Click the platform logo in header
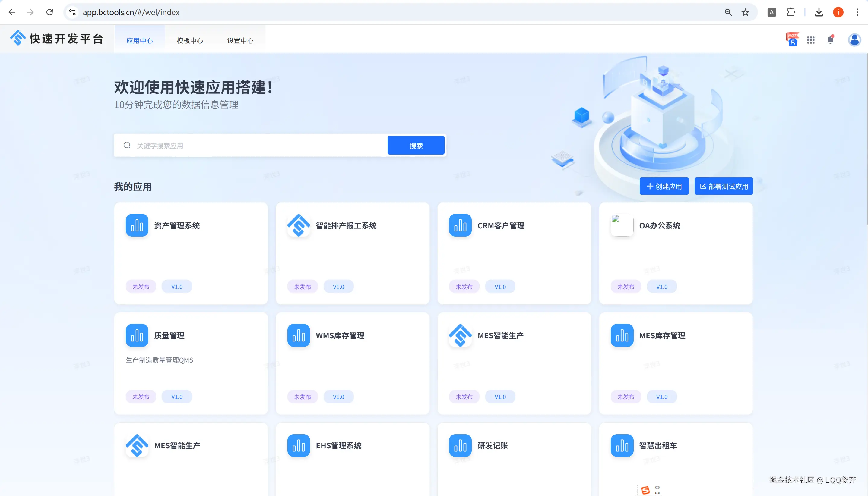Screen dimensions: 868x496 (18, 38)
